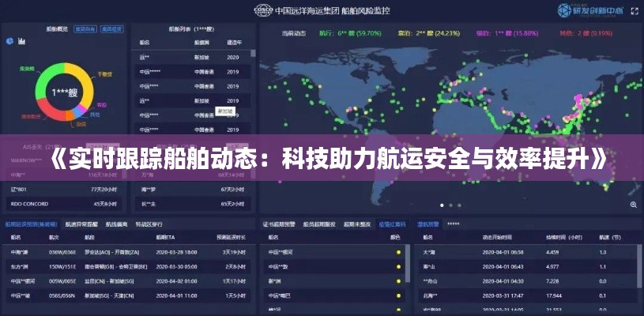This screenshot has height=316, width=644.
Task: Open the 船期延误预测 tab
Action: (x=32, y=224)
